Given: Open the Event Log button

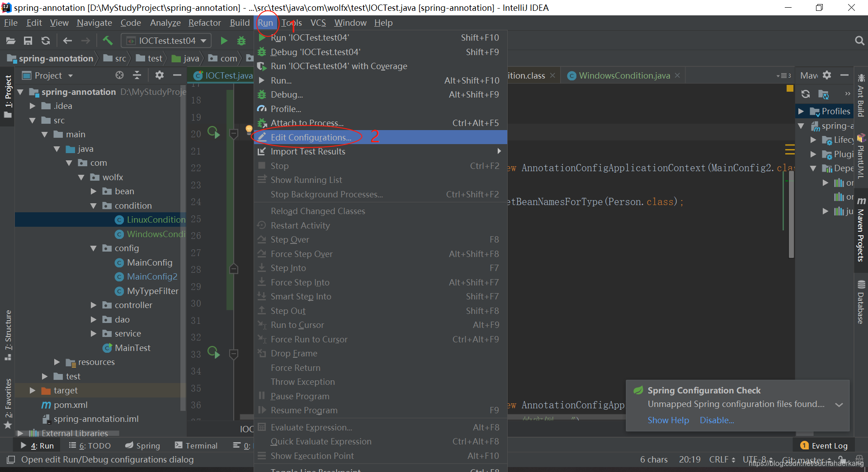Looking at the screenshot, I should (824, 446).
